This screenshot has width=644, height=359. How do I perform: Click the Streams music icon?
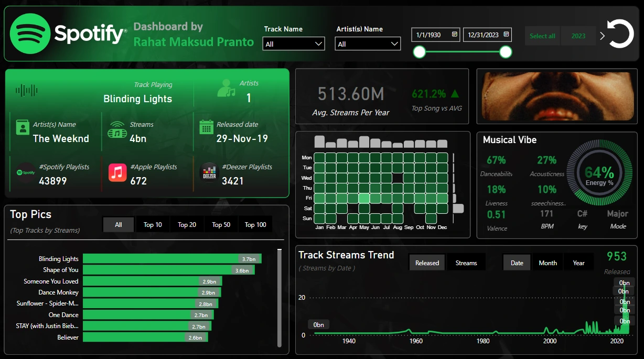[117, 129]
